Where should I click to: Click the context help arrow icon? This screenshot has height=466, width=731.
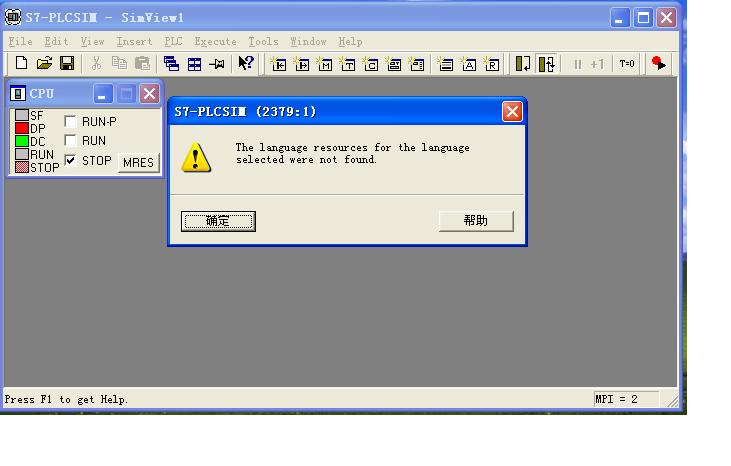(246, 63)
